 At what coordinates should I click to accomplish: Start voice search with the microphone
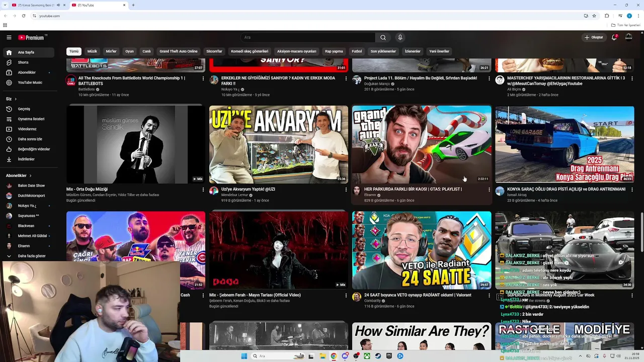coord(400,37)
